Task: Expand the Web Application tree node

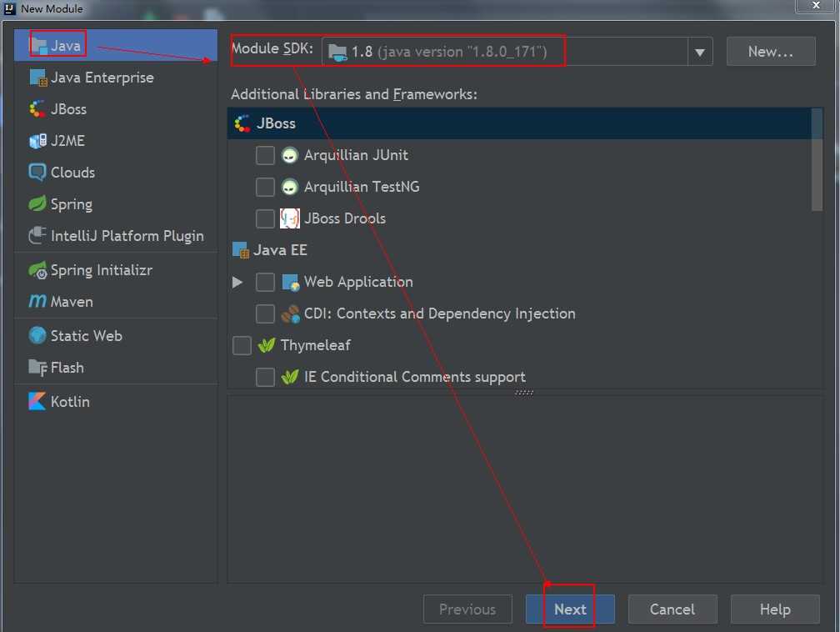Action: (237, 282)
